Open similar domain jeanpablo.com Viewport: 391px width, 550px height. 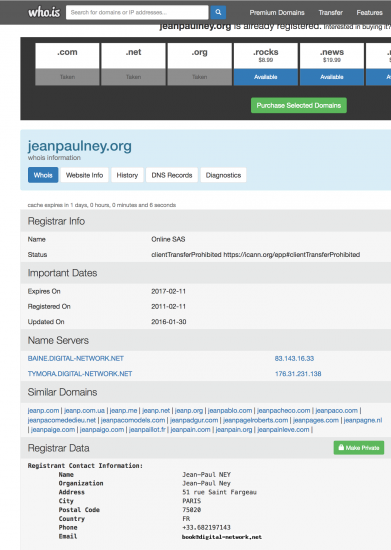point(230,410)
